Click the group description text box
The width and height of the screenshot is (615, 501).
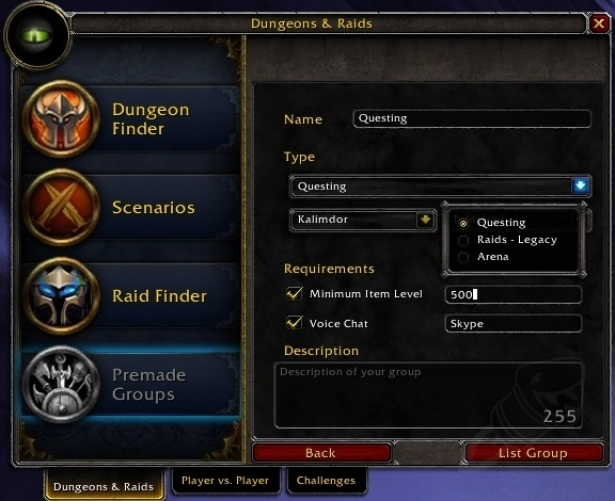click(428, 395)
